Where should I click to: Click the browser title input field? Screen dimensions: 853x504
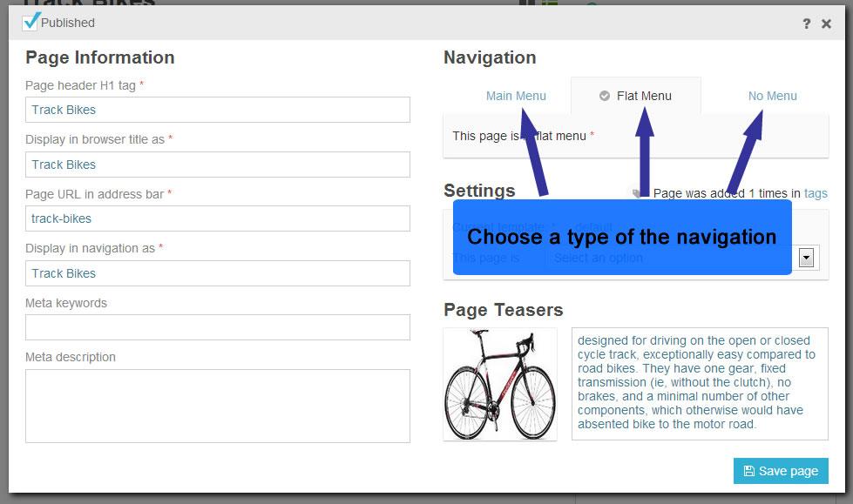[218, 165]
